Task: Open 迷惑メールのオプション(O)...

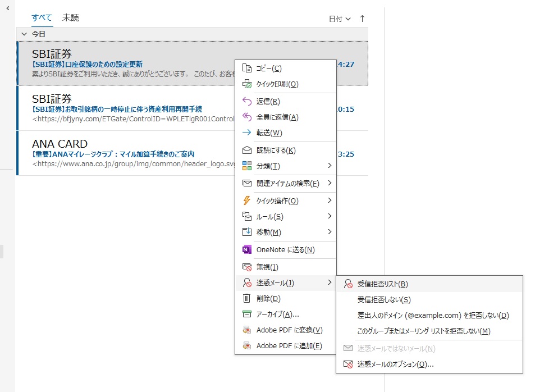Action: click(429, 364)
